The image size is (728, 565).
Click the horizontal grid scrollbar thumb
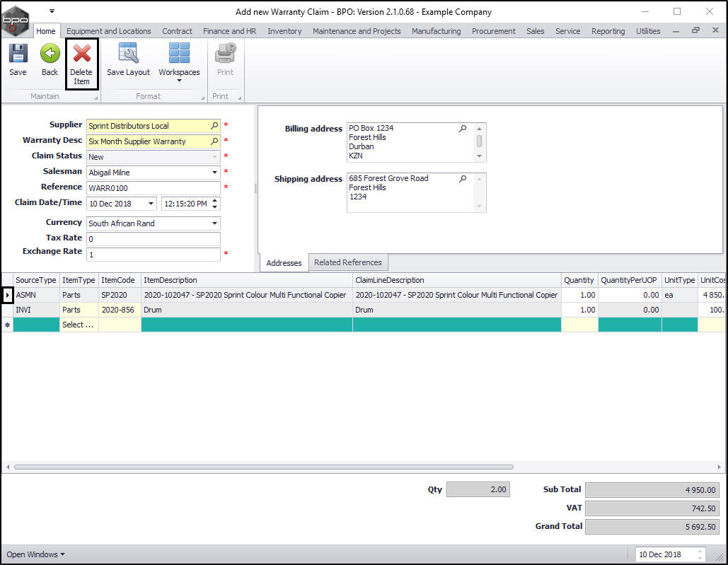click(264, 467)
